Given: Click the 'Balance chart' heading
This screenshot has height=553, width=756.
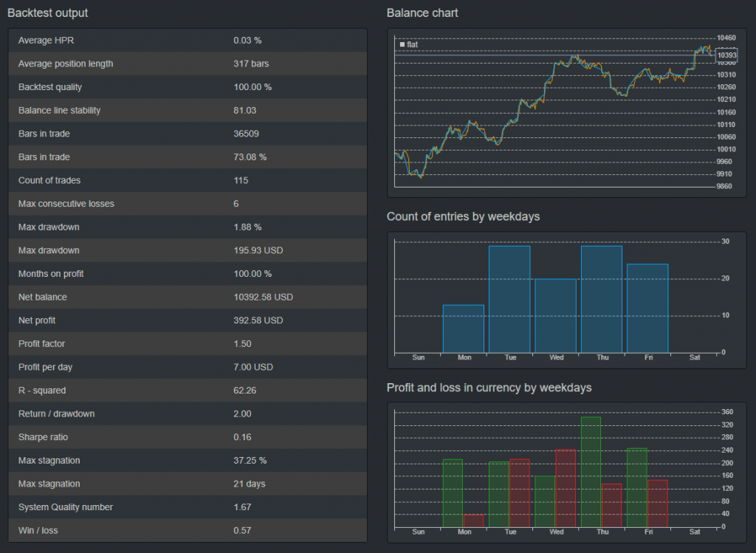Looking at the screenshot, I should tap(422, 13).
